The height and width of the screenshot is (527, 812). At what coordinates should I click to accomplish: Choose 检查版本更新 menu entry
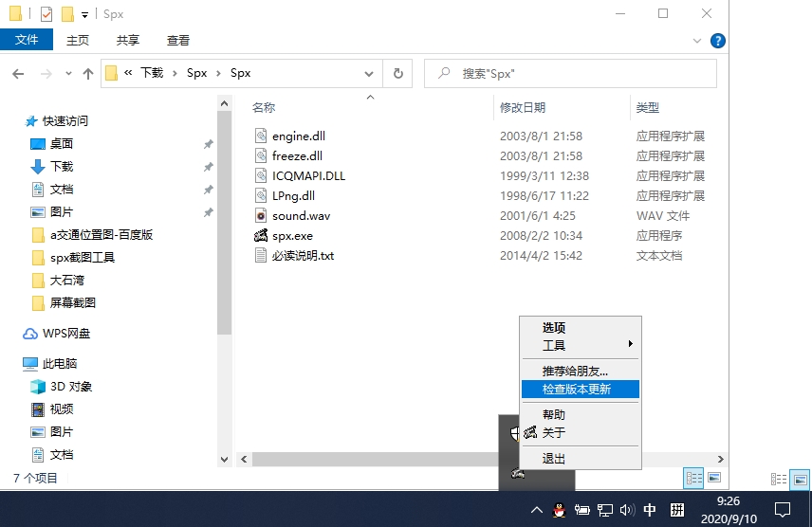coord(580,389)
